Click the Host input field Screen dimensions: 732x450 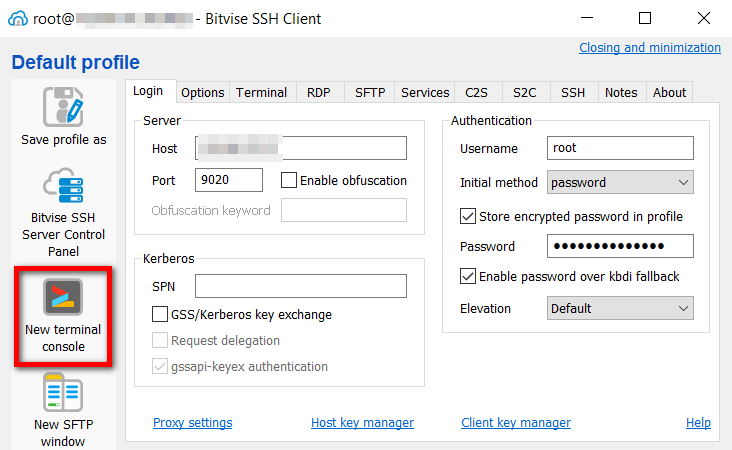[301, 148]
